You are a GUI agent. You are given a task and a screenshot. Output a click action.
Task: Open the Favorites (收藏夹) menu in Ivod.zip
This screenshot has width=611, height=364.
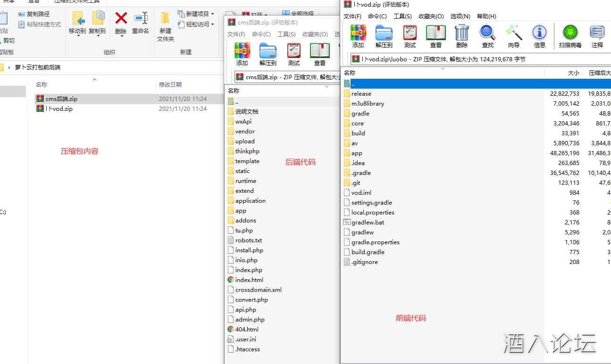[x=431, y=16]
